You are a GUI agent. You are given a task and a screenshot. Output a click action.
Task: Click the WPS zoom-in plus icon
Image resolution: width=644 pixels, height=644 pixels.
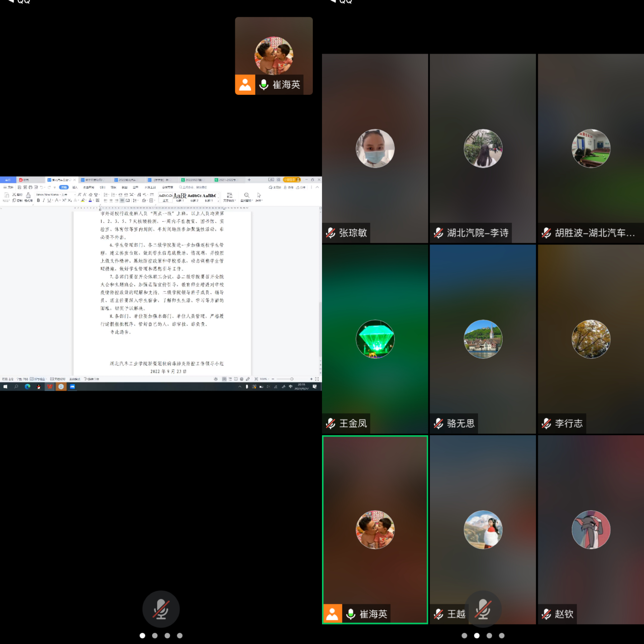pos(311,379)
